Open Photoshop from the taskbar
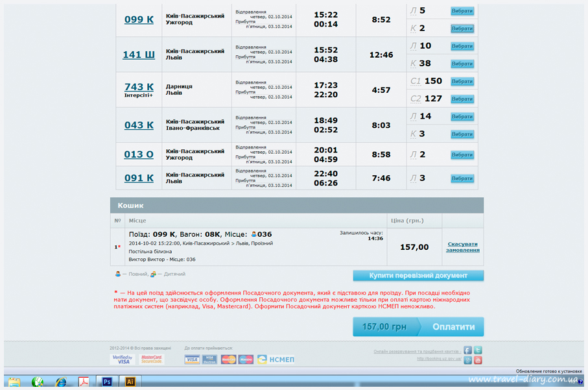Viewport: 588px width, 390px height. pos(107,382)
